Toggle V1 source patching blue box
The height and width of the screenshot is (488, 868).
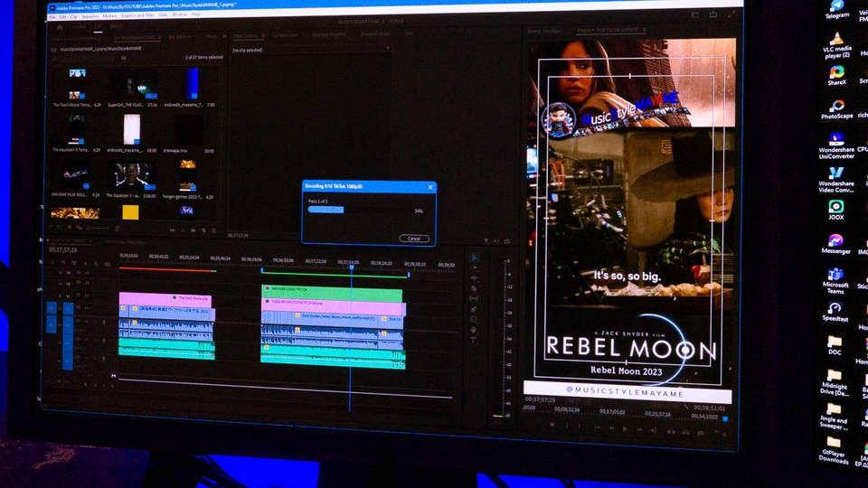click(x=52, y=307)
